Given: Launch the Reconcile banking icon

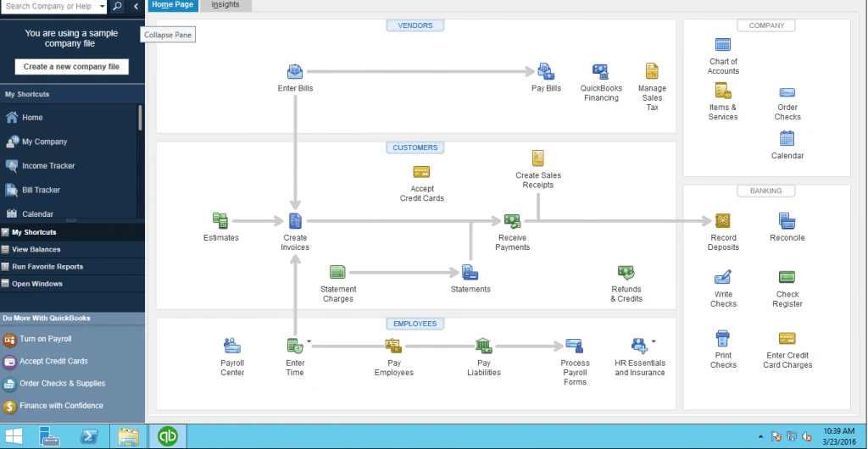Looking at the screenshot, I should point(787,222).
